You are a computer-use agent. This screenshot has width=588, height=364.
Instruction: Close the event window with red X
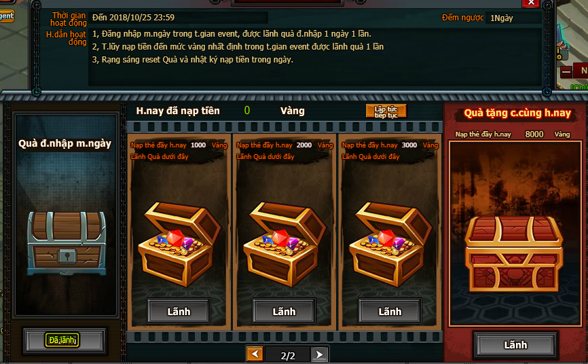[531, 3]
